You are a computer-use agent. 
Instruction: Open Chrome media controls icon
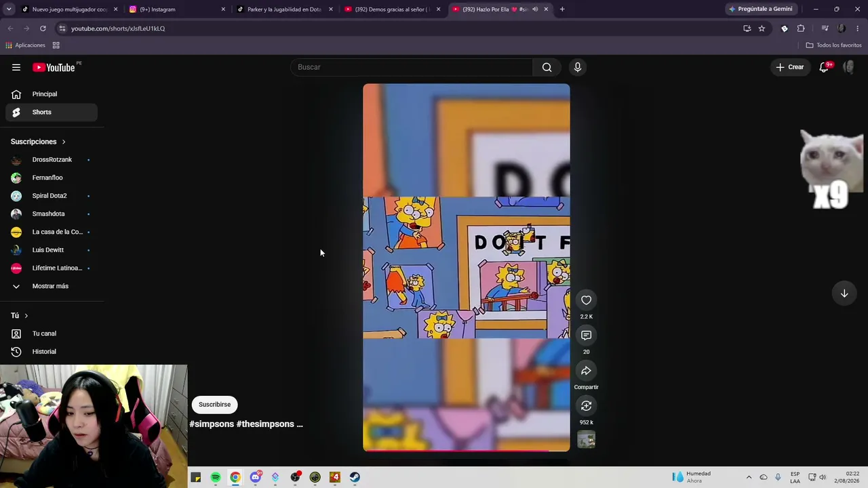pyautogui.click(x=825, y=28)
